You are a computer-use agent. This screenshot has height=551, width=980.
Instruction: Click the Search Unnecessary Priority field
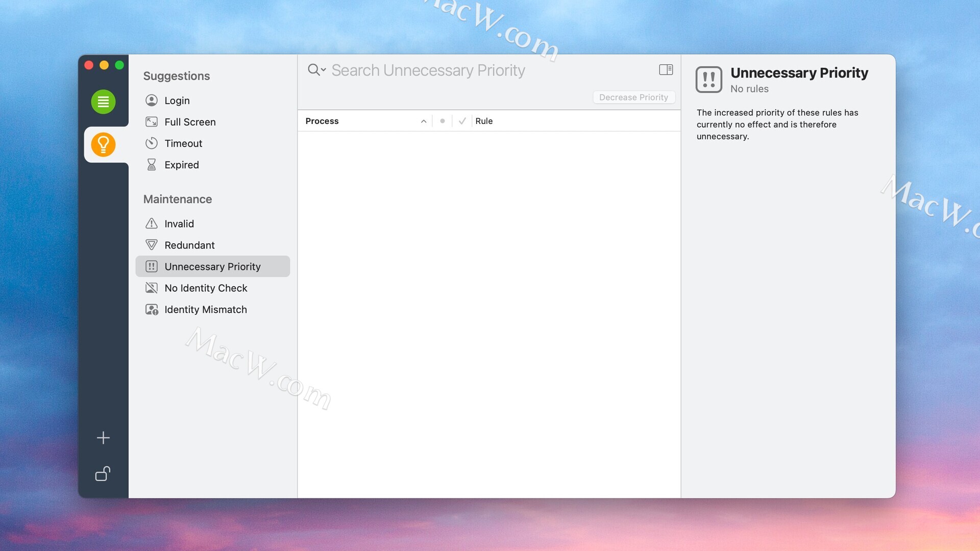[x=428, y=70]
